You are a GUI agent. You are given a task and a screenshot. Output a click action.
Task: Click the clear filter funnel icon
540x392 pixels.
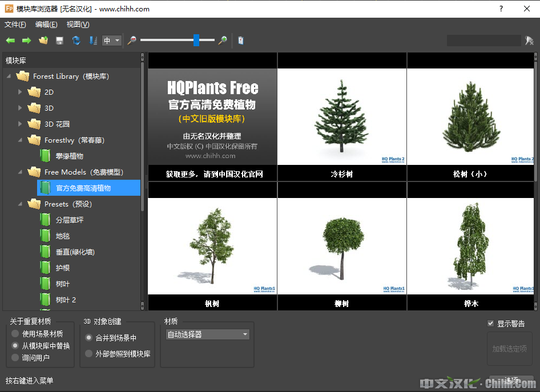tap(529, 41)
